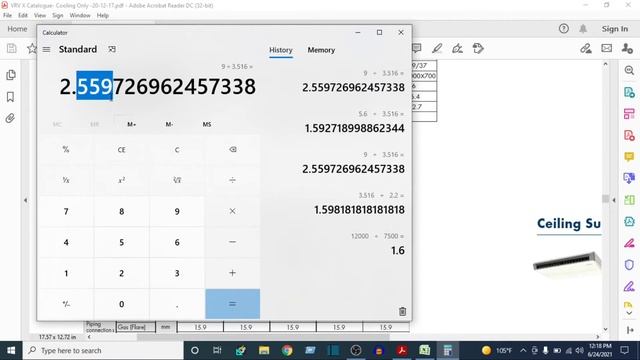This screenshot has height=360, width=640.
Task: Switch to the Memory tab
Action: [321, 50]
